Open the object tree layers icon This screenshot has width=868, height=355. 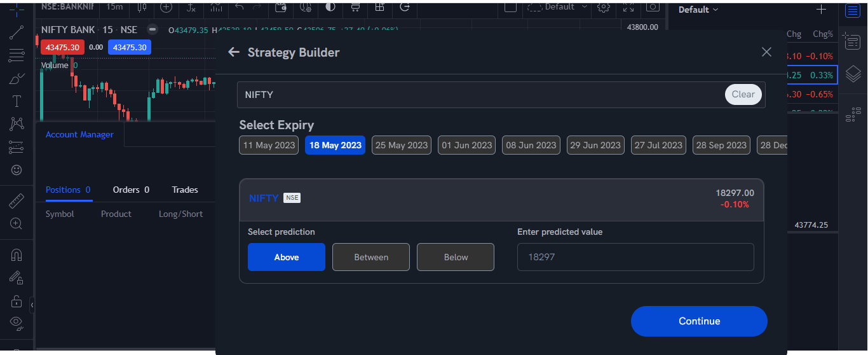coord(853,74)
